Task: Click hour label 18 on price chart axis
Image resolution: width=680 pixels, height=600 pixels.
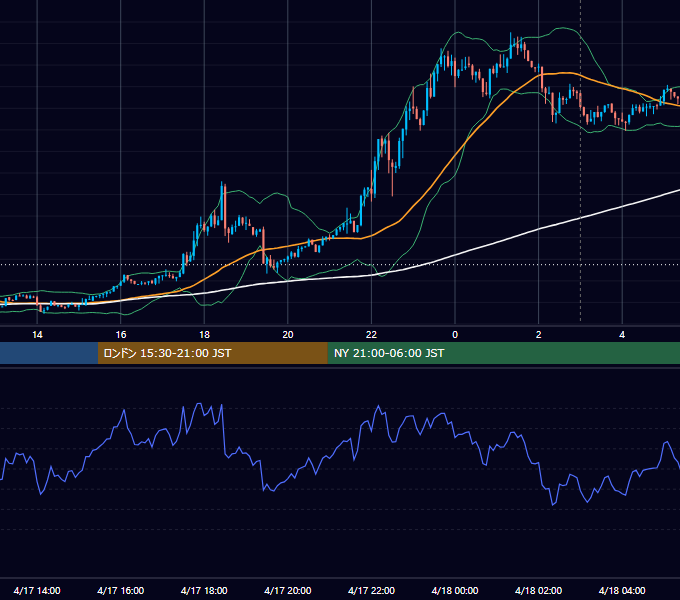Action: click(x=204, y=335)
